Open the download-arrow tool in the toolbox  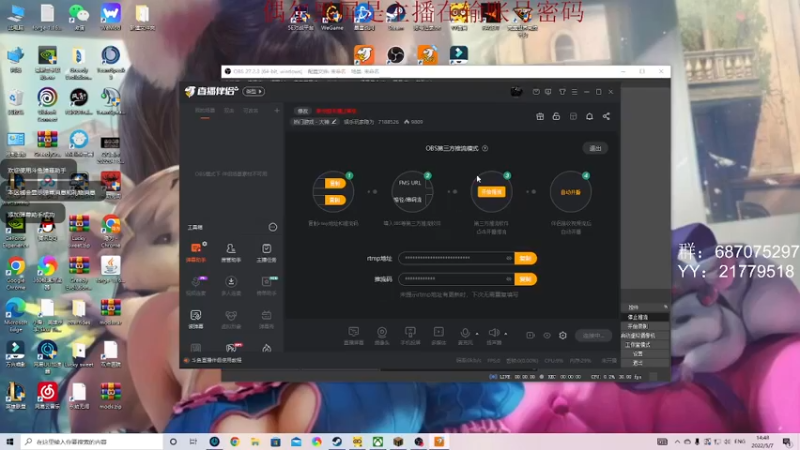point(231,286)
